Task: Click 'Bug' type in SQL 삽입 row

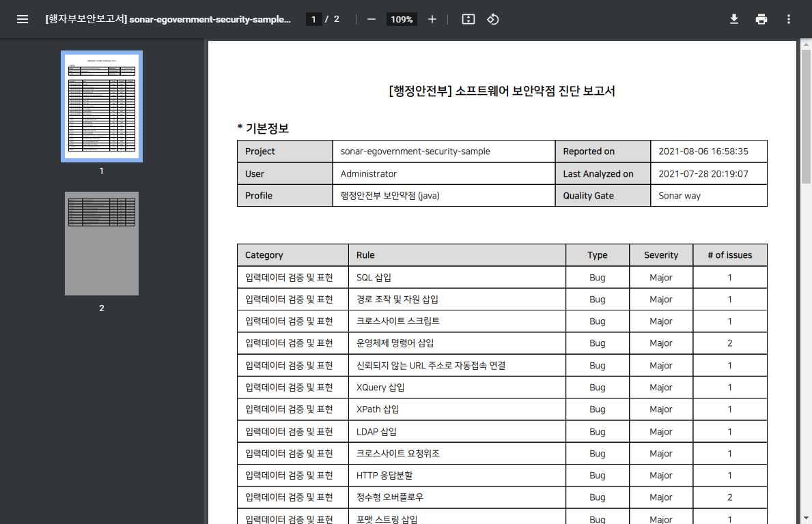Action: (x=597, y=277)
